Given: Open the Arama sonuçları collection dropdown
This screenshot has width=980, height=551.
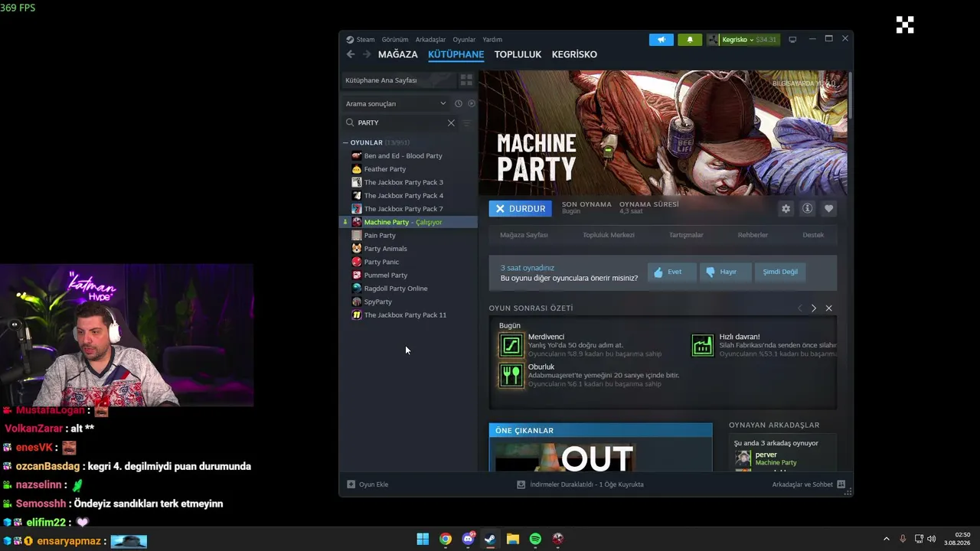Looking at the screenshot, I should tap(395, 103).
